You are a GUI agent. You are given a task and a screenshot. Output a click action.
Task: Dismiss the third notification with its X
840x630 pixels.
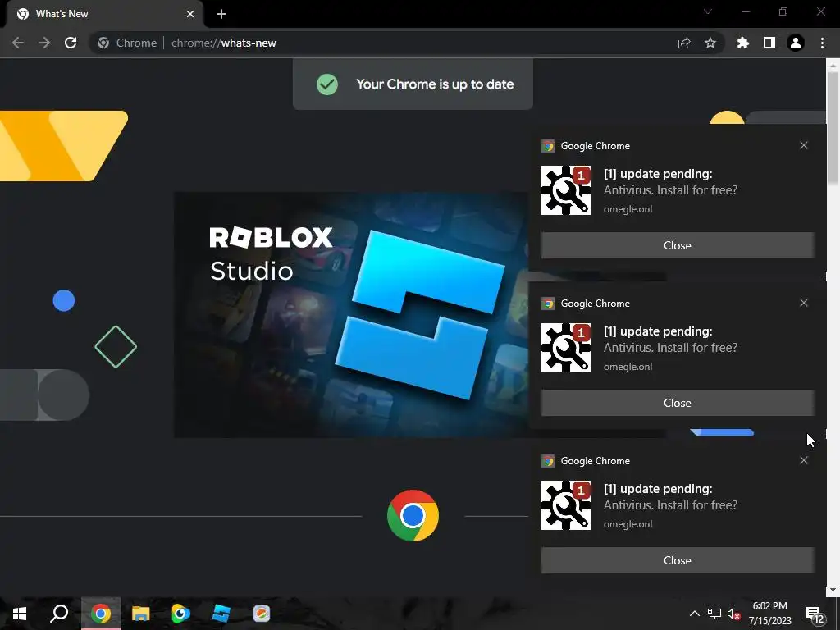point(804,460)
